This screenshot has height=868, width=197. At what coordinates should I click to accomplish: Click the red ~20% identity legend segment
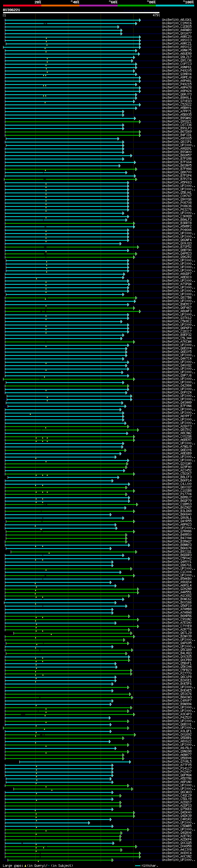tap(22, 6)
